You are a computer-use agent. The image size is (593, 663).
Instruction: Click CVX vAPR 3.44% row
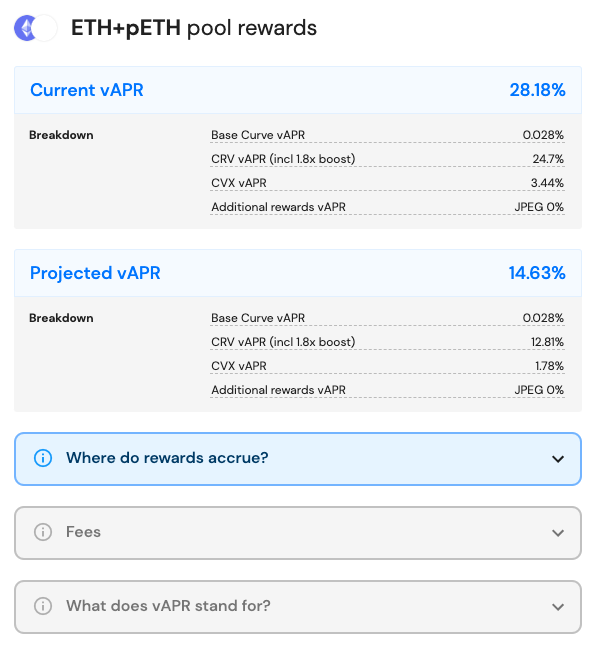(387, 183)
